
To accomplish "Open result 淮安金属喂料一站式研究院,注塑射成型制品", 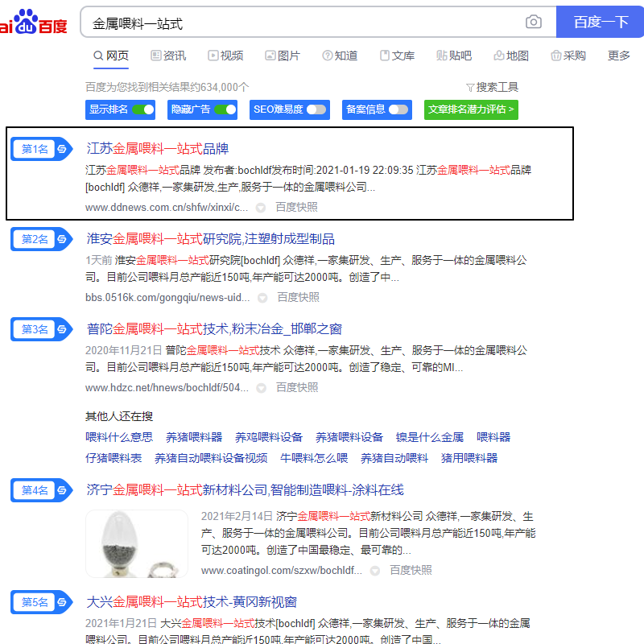I will point(210,239).
